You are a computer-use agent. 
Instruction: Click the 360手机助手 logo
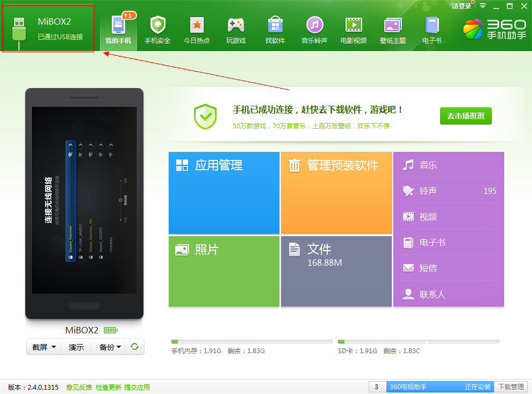click(x=495, y=30)
